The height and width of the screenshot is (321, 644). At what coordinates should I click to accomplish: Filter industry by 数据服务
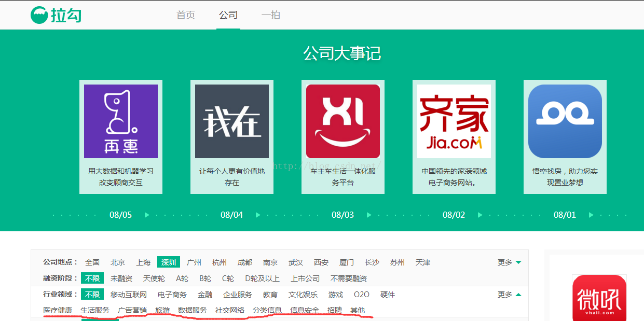(x=193, y=310)
